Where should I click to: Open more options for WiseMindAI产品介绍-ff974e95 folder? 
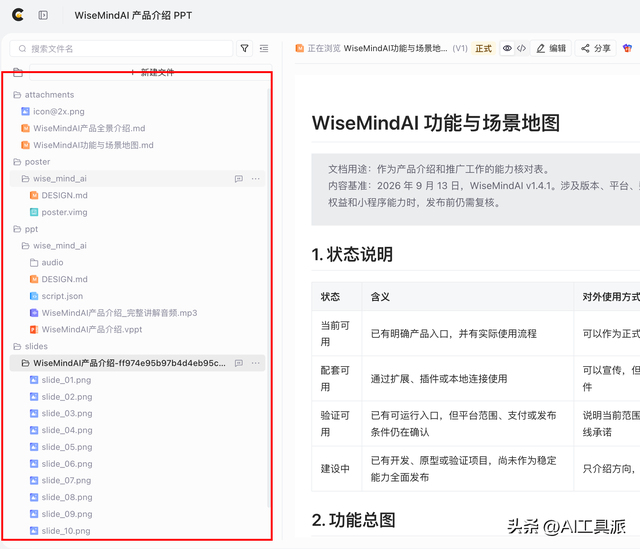256,363
